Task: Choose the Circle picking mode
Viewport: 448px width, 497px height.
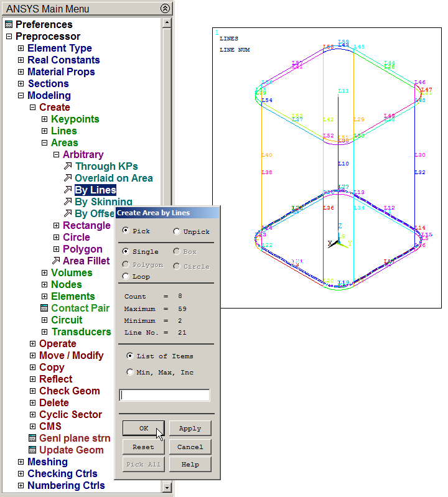Action: (177, 266)
